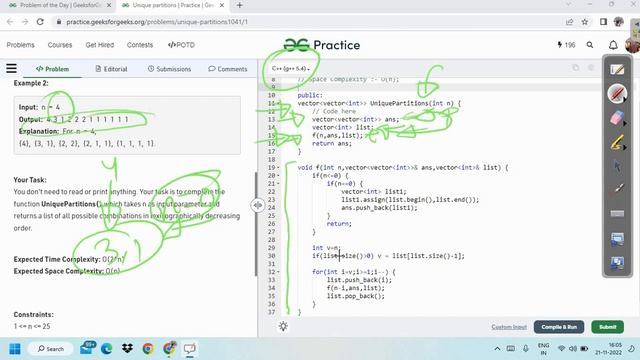This screenshot has width=640, height=360.
Task: Bookmark this page with the star
Action: pyautogui.click(x=585, y=22)
